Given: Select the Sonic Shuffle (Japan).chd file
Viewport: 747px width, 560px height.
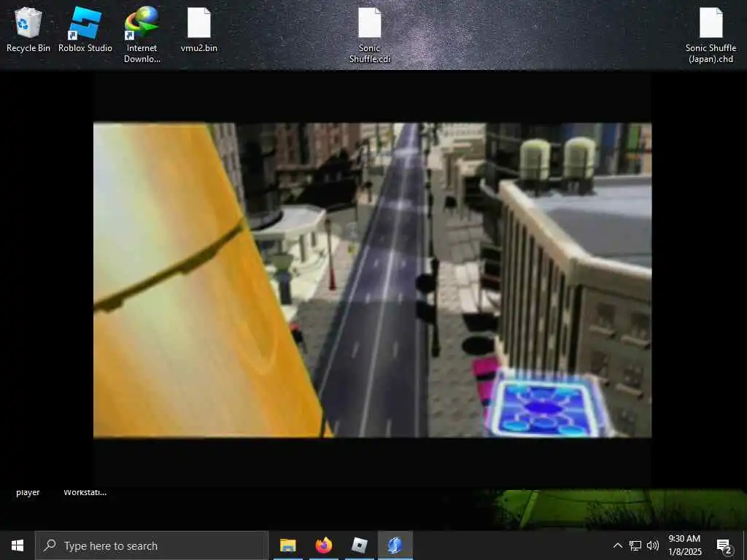Looking at the screenshot, I should tap(711, 34).
